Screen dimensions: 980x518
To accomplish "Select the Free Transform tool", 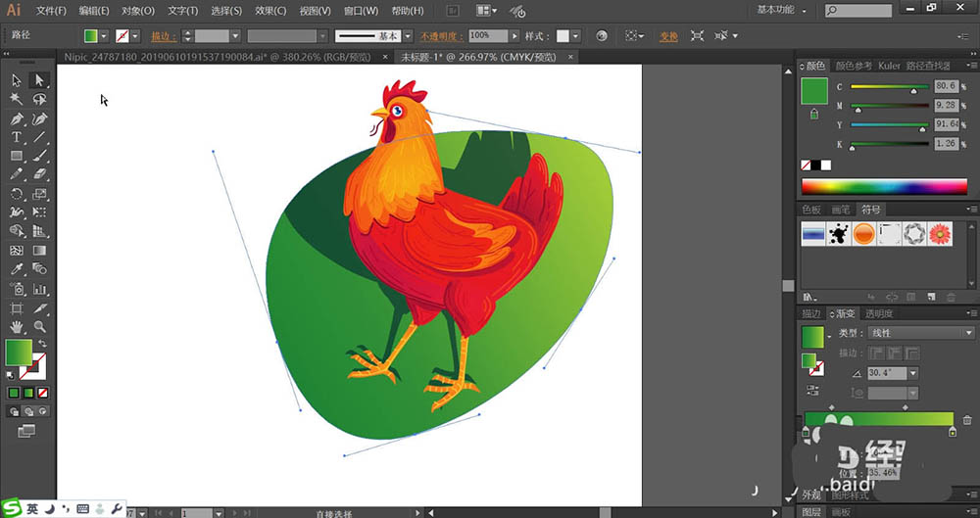I will [39, 212].
